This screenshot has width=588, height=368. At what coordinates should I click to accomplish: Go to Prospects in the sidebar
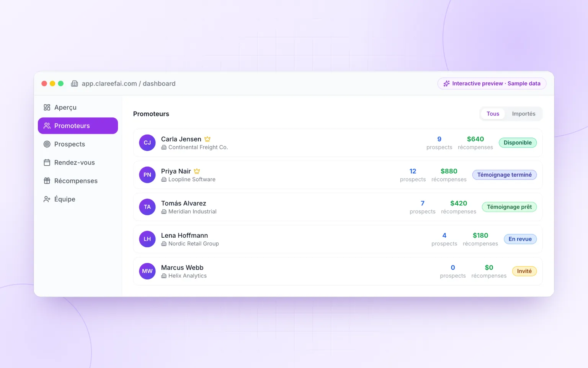coord(78,144)
